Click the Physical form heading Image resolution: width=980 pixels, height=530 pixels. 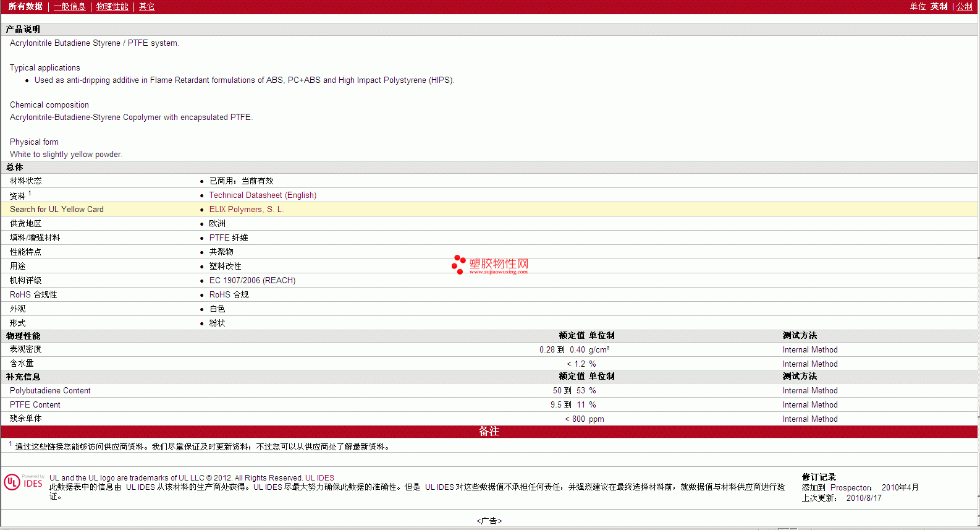(x=34, y=142)
